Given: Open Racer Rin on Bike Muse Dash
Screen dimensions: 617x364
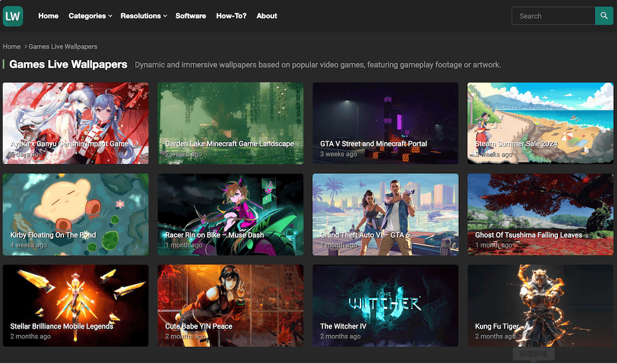Looking at the screenshot, I should coord(230,214).
